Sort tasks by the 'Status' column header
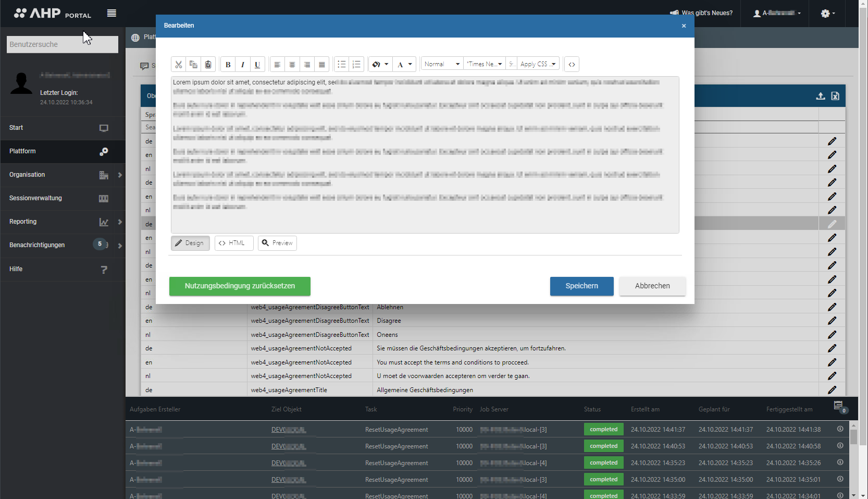 [592, 409]
